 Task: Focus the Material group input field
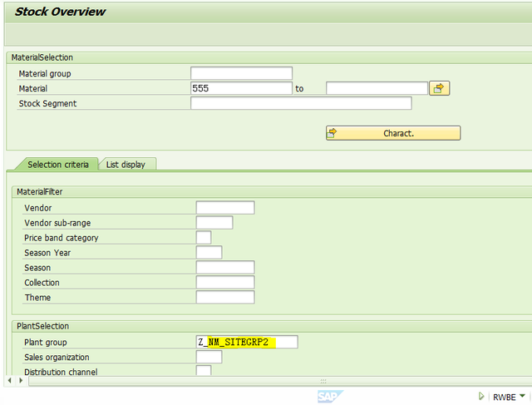pos(241,73)
